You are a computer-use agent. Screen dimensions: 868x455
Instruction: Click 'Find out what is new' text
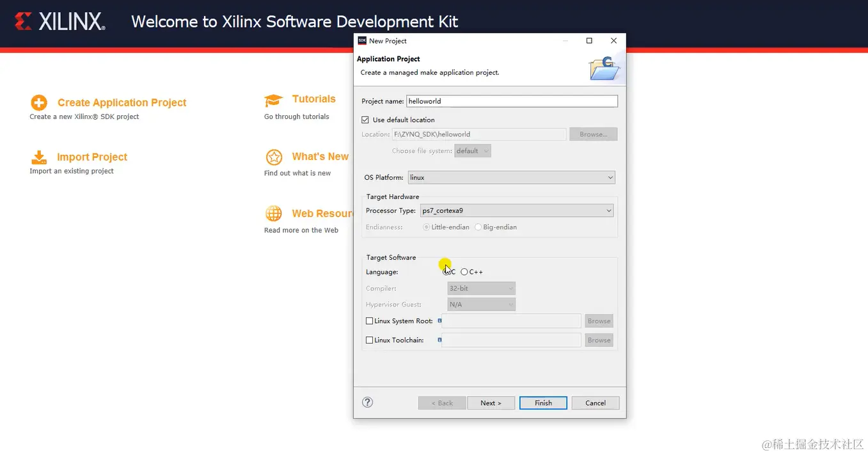pyautogui.click(x=297, y=173)
